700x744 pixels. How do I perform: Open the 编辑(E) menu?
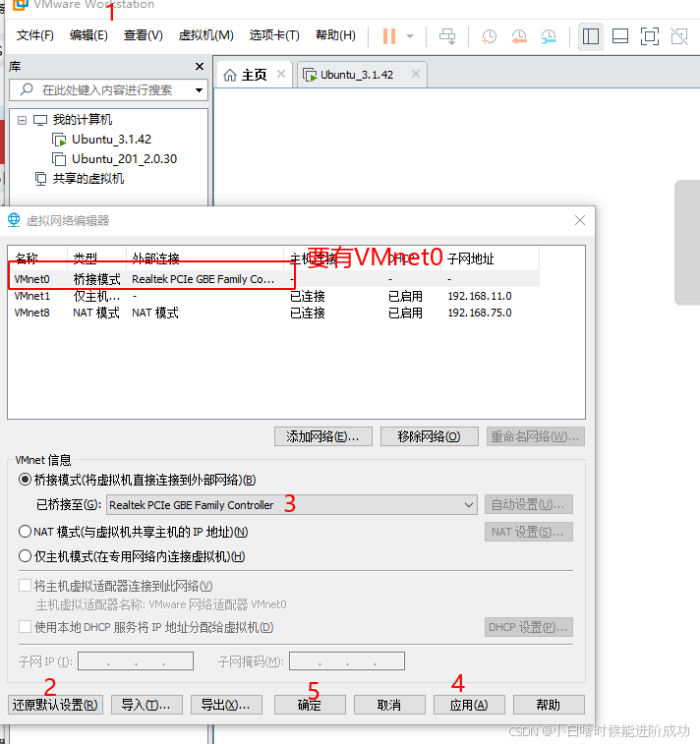tap(88, 35)
